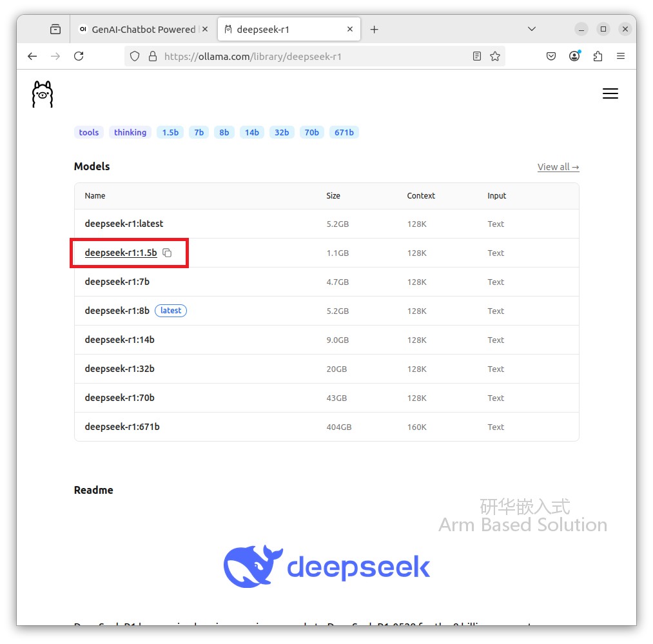
Task: Click the 1.1GB size cell
Action: 337,253
